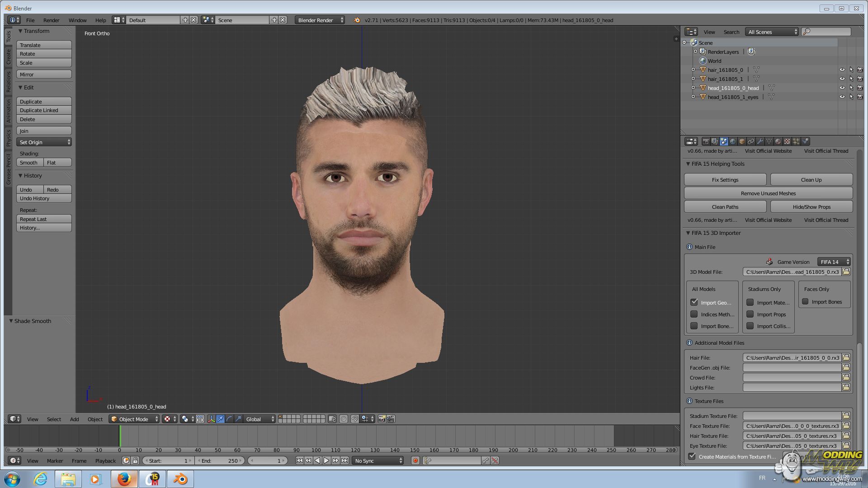Open the Material properties tab icon

pyautogui.click(x=778, y=141)
